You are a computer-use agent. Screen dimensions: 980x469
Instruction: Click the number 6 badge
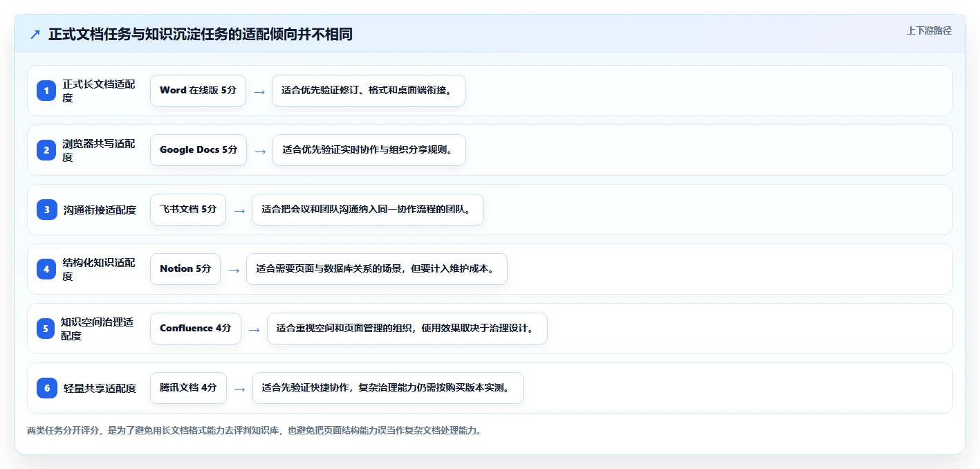pyautogui.click(x=46, y=388)
